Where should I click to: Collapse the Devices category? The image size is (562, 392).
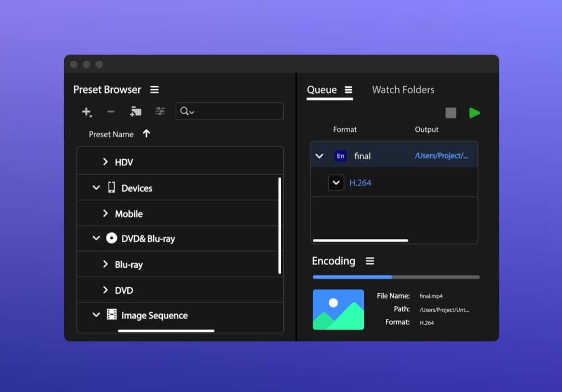pyautogui.click(x=96, y=187)
